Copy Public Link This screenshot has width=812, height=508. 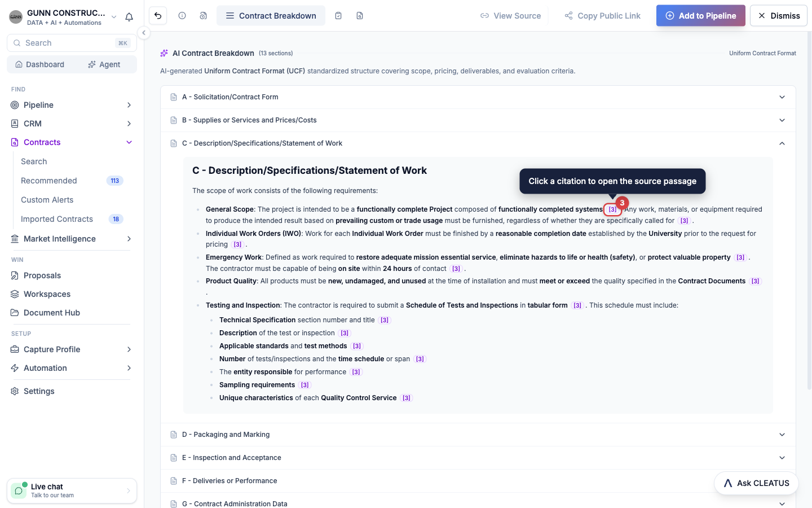602,16
